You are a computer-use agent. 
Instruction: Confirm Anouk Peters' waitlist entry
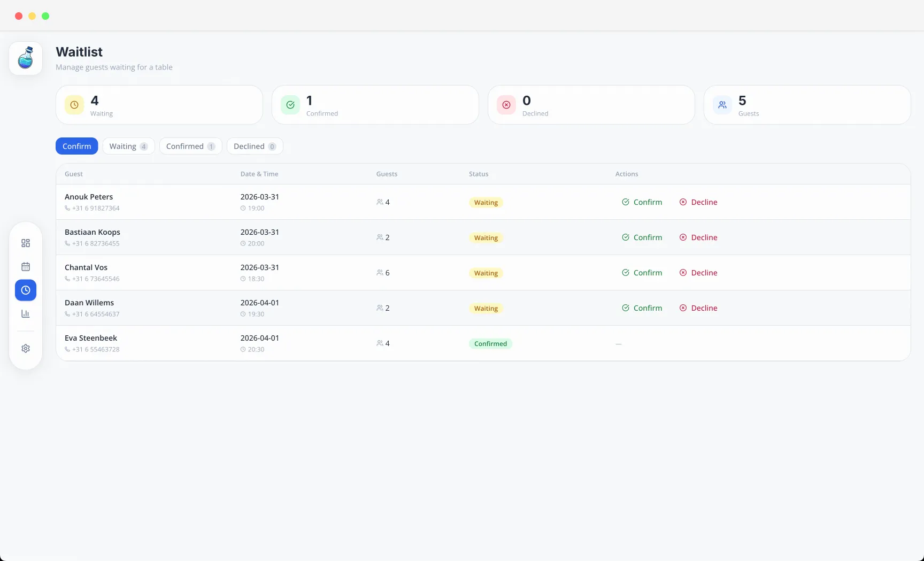click(642, 202)
